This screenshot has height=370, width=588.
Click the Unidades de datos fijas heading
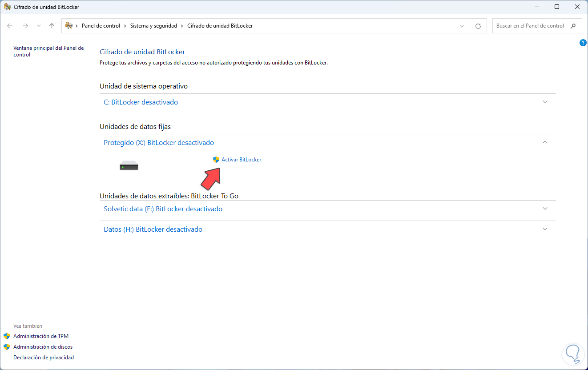(x=135, y=127)
